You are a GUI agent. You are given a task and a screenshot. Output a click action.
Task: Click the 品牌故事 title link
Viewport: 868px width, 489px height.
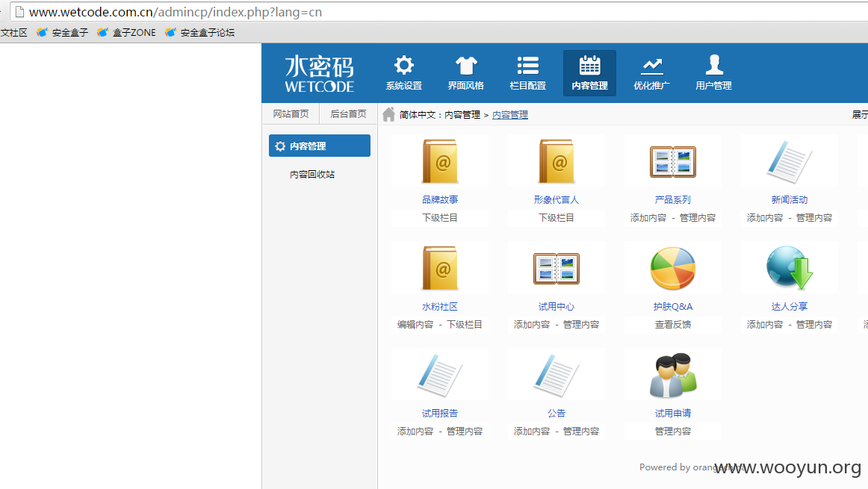[x=440, y=199]
